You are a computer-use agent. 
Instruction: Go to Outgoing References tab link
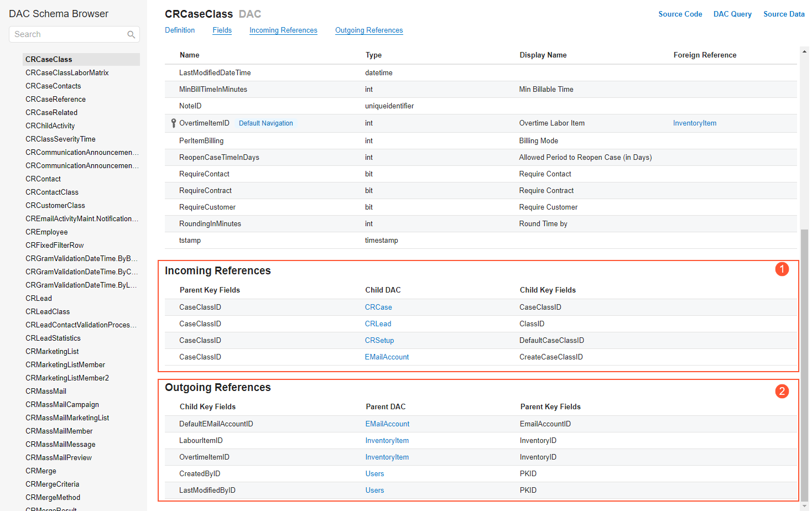(x=369, y=30)
